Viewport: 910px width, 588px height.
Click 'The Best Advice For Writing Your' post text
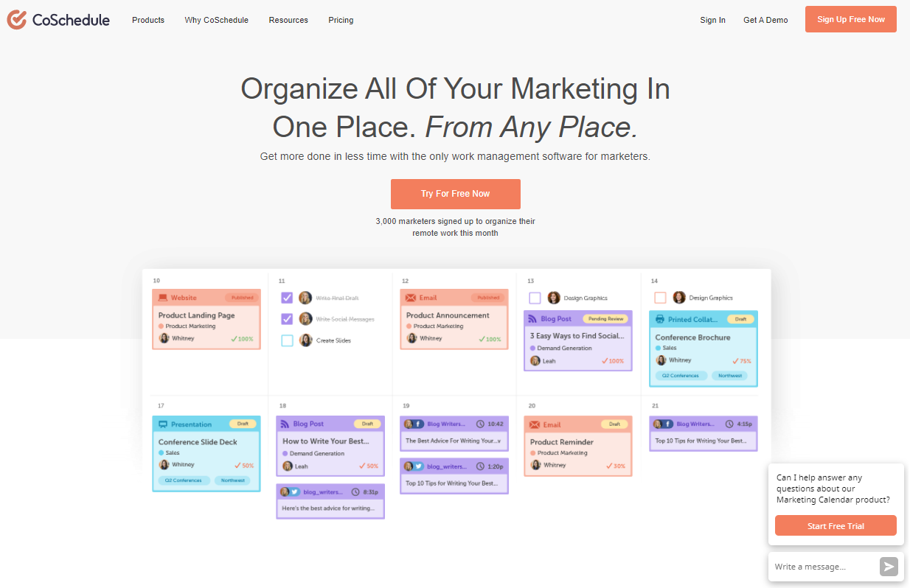[x=454, y=441]
